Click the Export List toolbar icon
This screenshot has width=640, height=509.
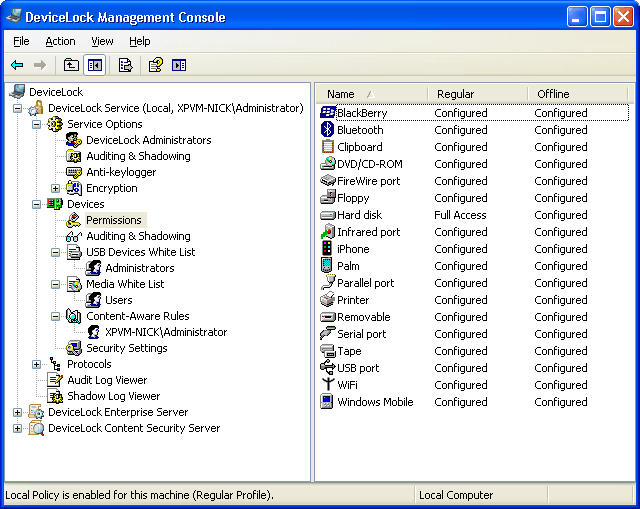[125, 65]
